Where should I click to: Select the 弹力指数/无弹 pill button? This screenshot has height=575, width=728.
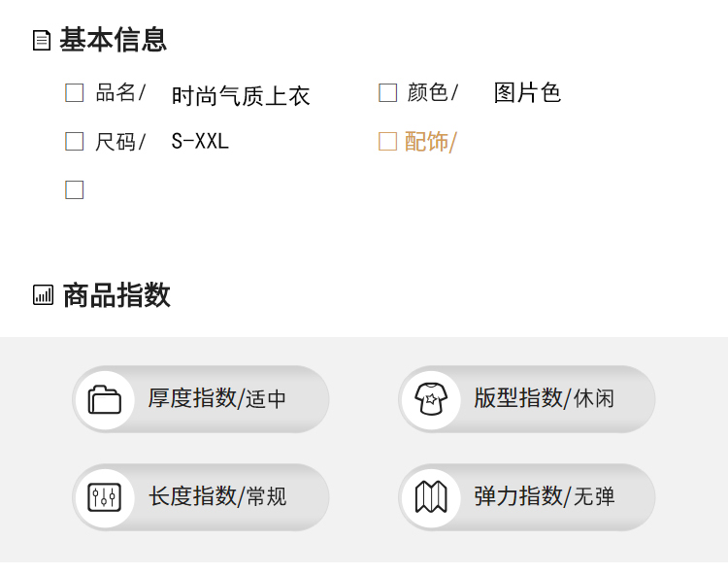click(526, 497)
